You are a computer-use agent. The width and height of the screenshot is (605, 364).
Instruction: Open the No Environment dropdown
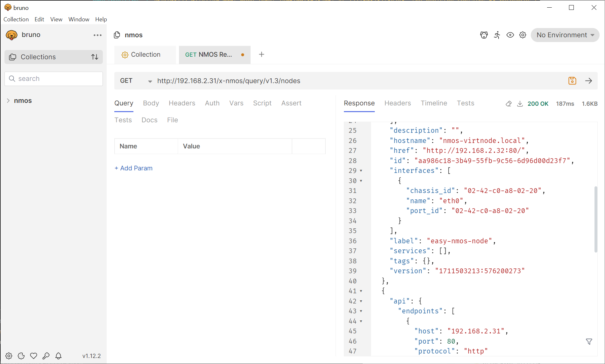(x=565, y=35)
